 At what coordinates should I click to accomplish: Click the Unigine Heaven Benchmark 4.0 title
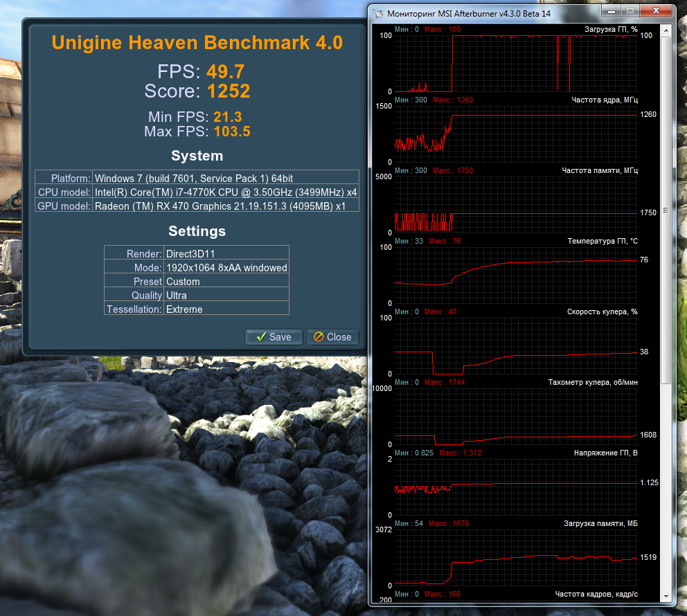[197, 42]
